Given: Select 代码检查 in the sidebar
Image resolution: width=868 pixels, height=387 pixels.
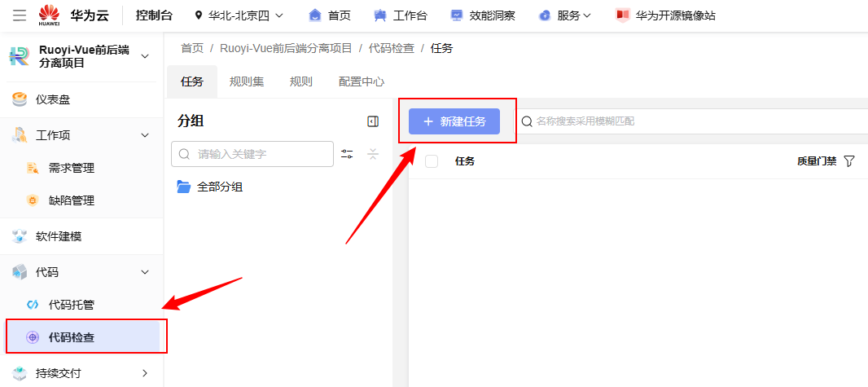Looking at the screenshot, I should coord(83,336).
